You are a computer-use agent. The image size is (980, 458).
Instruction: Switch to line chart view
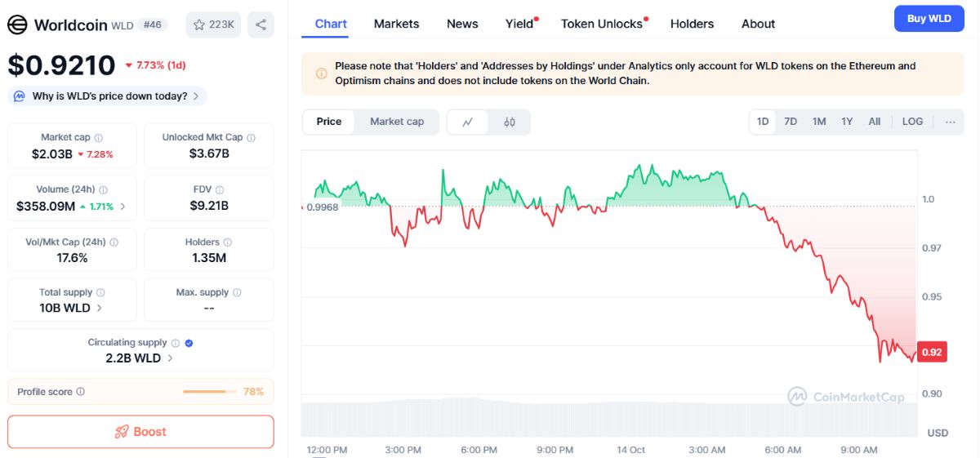coord(468,122)
